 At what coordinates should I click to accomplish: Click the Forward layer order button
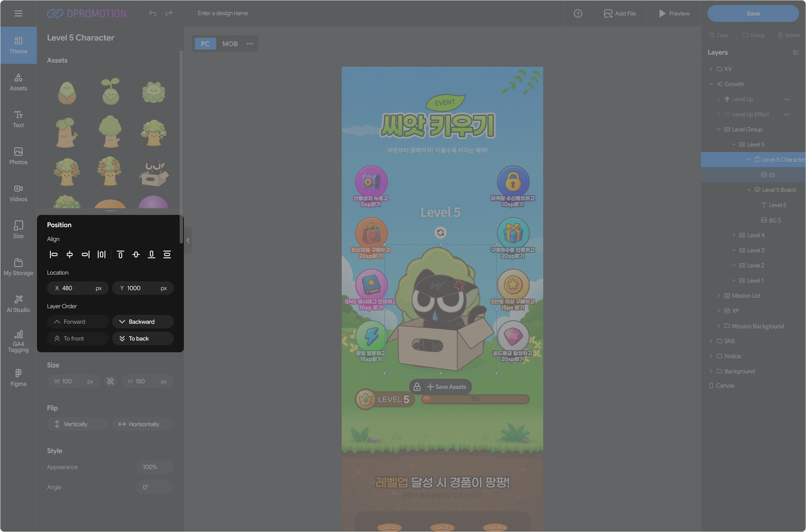click(78, 322)
